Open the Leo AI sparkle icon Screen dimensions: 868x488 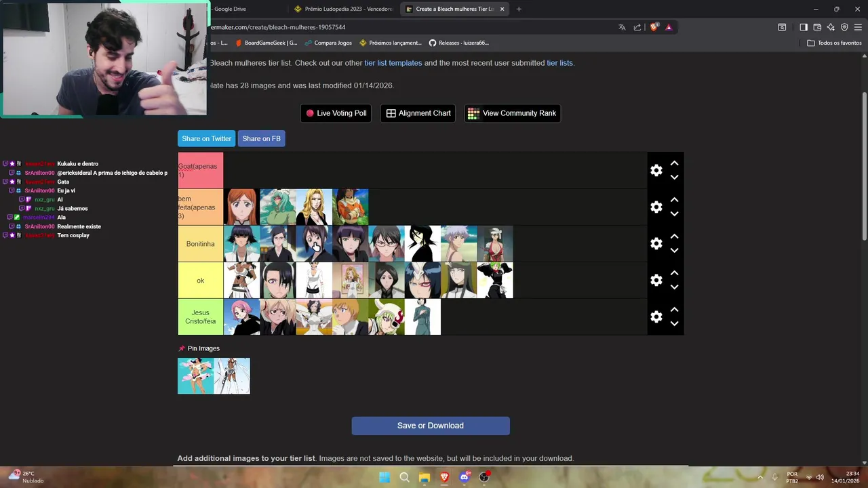[x=831, y=27]
